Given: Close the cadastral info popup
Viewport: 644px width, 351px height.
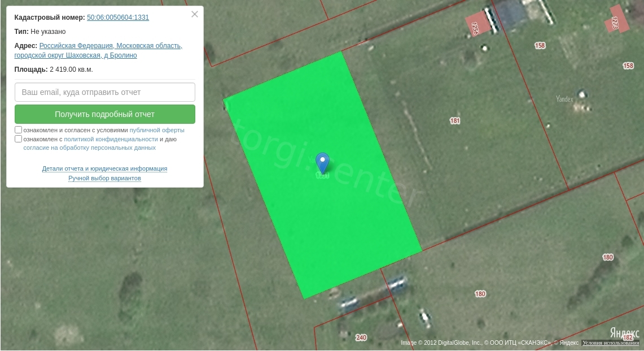Looking at the screenshot, I should click(x=195, y=15).
